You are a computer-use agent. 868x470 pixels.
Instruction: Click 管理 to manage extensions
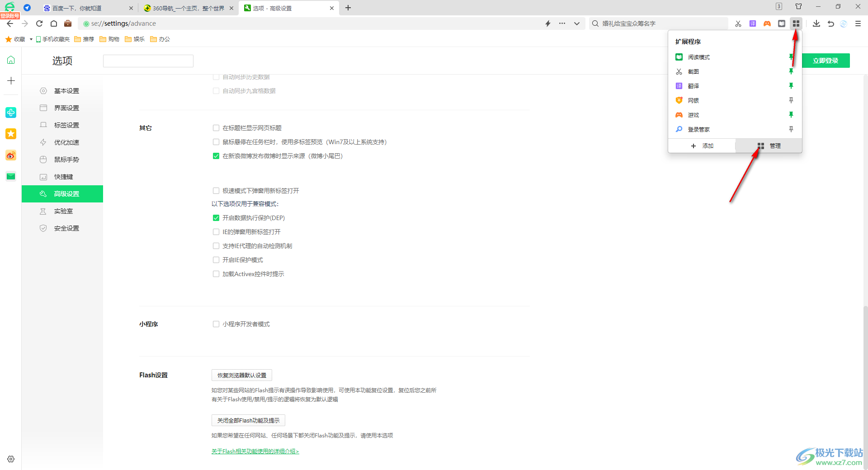tap(769, 146)
